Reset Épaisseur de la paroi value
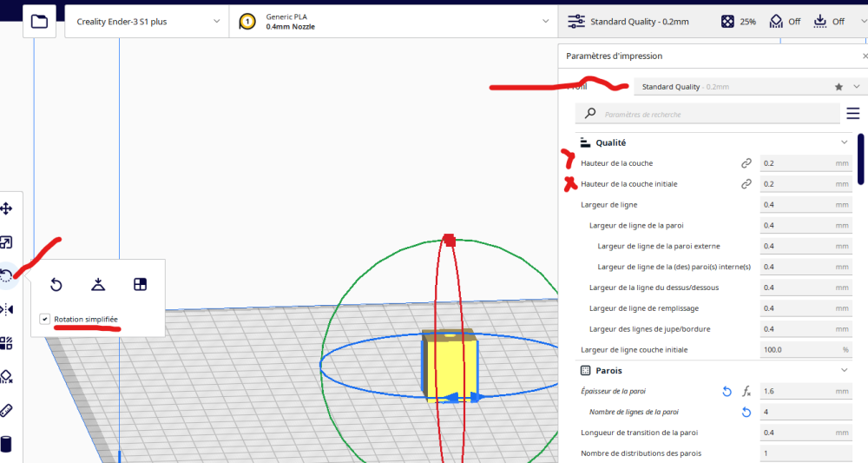 (x=727, y=392)
